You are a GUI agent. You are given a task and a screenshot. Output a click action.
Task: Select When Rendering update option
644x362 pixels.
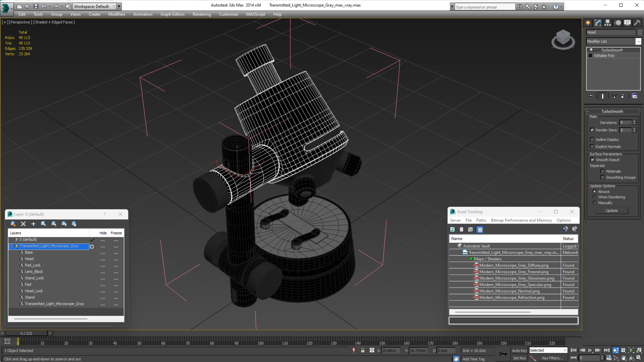point(594,197)
